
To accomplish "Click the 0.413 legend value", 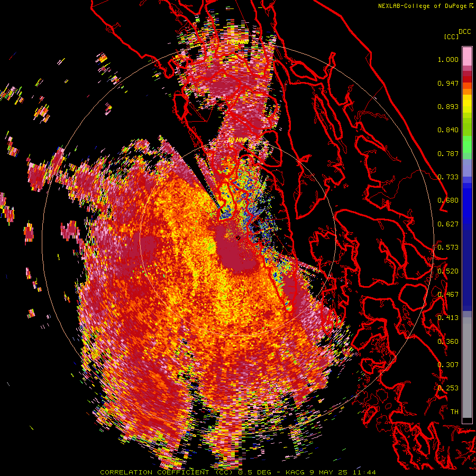I will (x=448, y=318).
